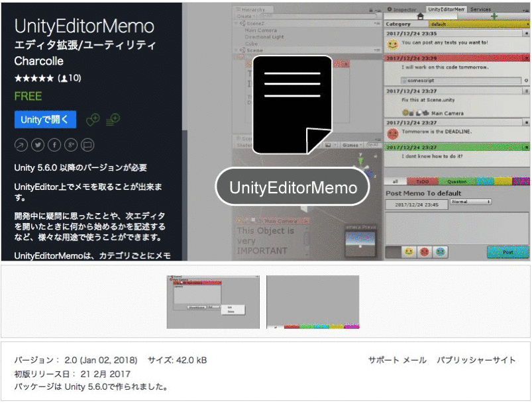Click the green plus icon in the memo toolbar
Viewport: 532px width, 403px height.
(x=494, y=16)
